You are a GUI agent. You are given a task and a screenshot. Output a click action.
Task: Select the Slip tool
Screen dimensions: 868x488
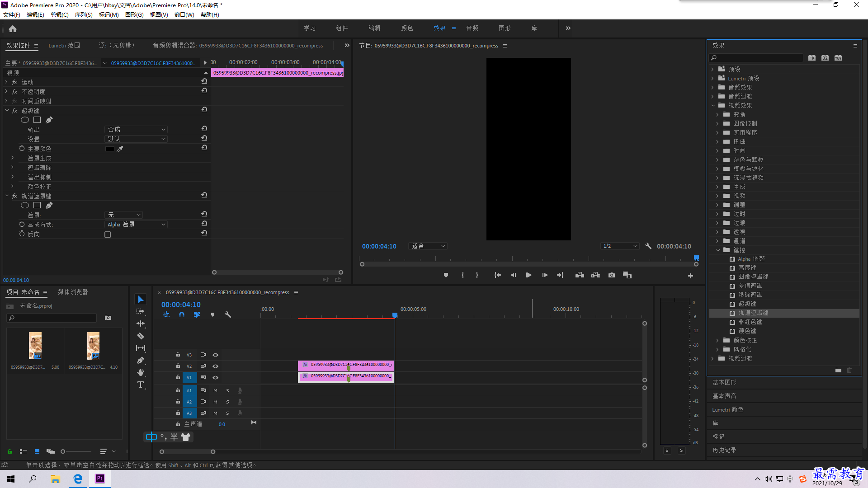point(141,348)
